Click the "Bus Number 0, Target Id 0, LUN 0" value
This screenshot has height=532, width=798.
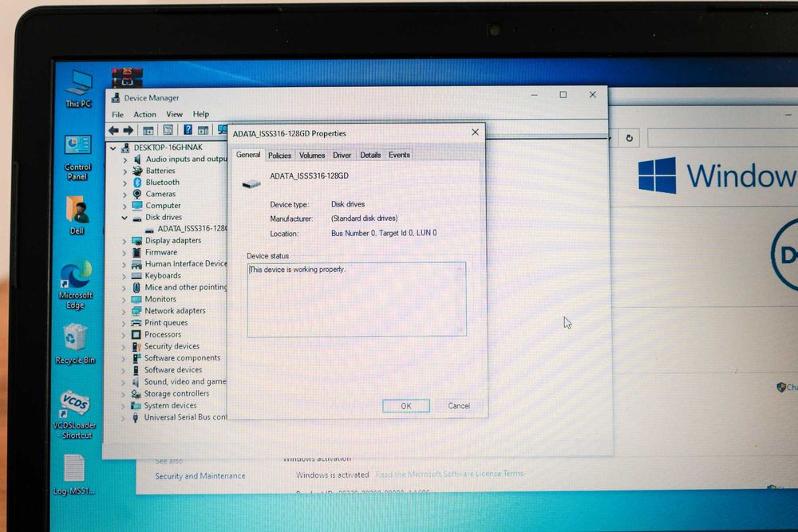384,233
